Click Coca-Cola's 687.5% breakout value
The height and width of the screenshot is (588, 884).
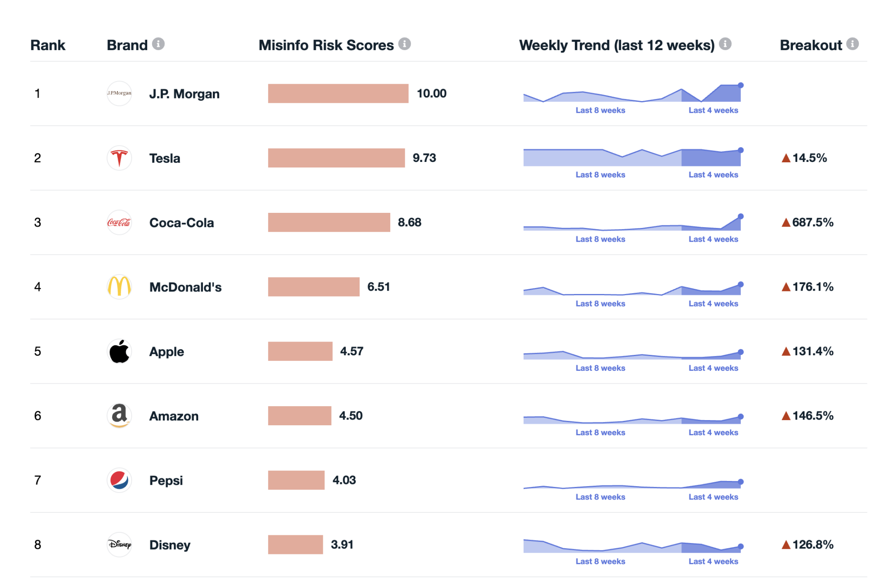pyautogui.click(x=812, y=222)
